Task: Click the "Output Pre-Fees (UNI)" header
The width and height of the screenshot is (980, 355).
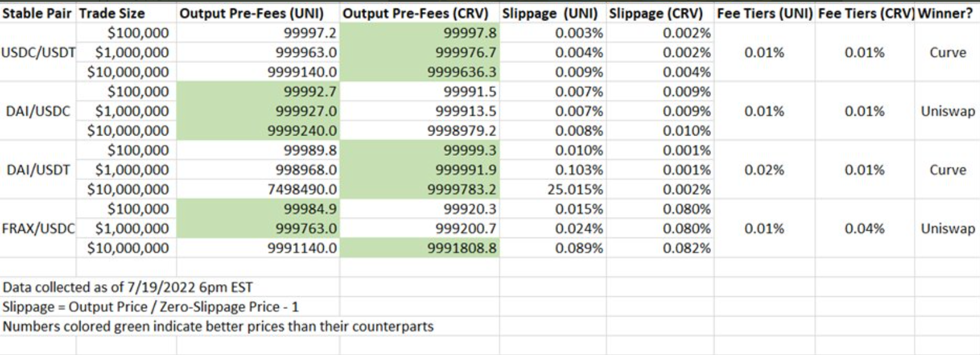Action: 252,13
